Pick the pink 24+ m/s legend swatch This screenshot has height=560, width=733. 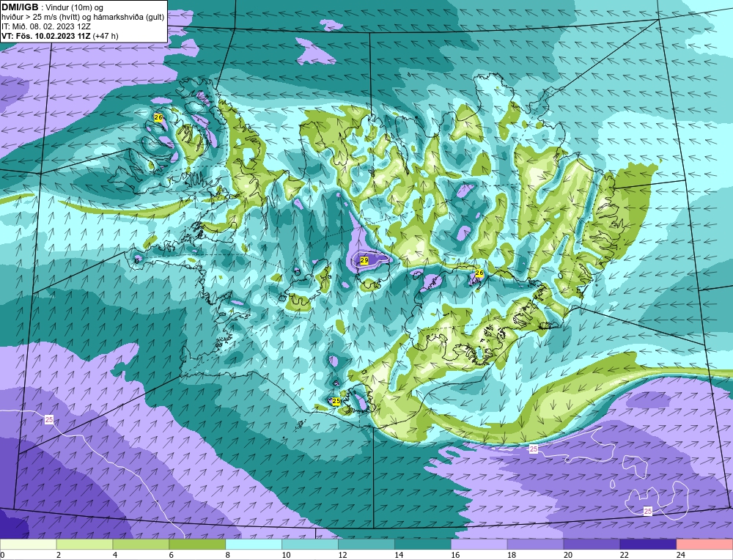pos(704,545)
